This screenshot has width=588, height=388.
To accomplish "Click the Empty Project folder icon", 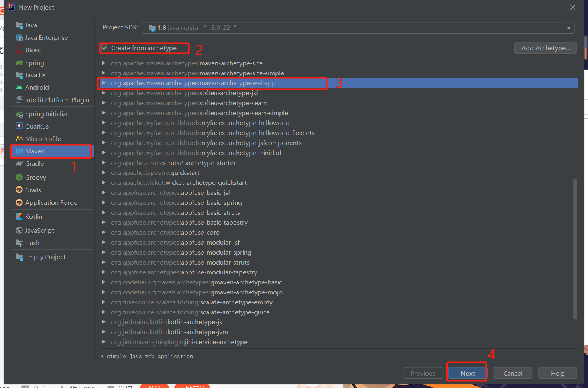I will click(19, 257).
